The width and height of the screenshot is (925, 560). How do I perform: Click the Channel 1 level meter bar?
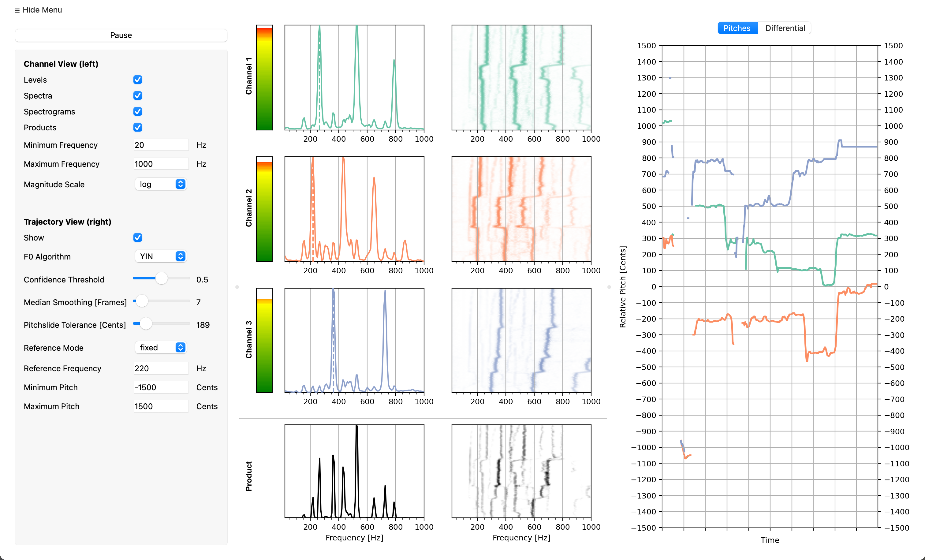[264, 78]
